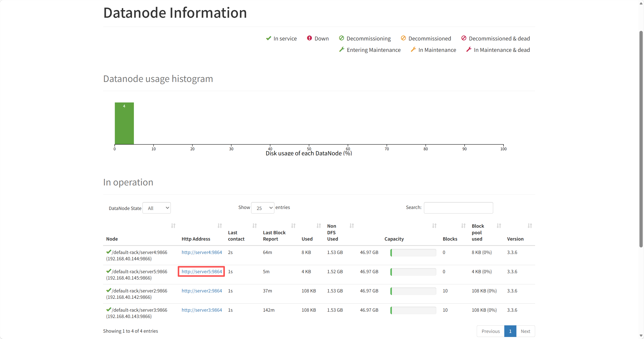Click the In Maintenance & dead wrench icon
The image size is (644, 339).
click(x=469, y=49)
